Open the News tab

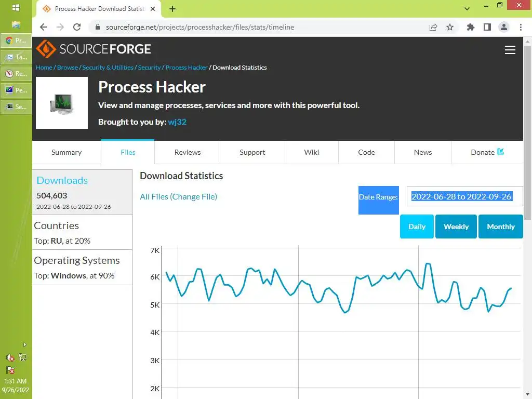click(423, 152)
